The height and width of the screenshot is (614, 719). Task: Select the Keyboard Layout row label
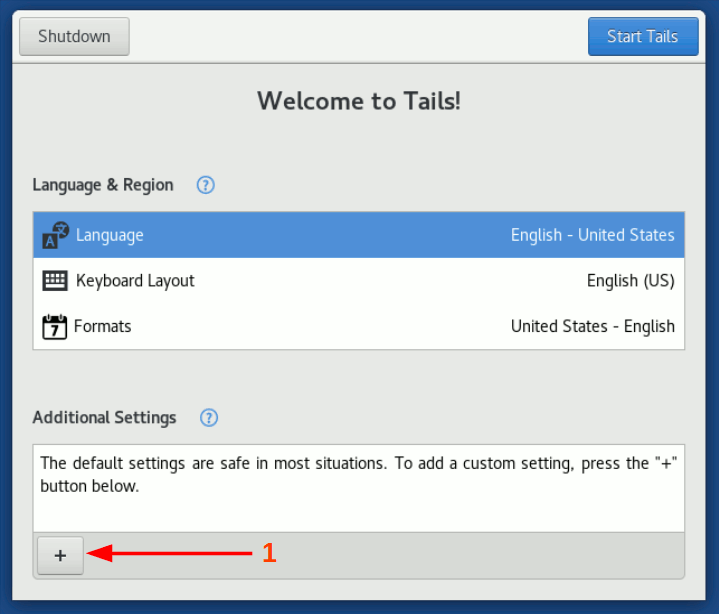(x=135, y=281)
